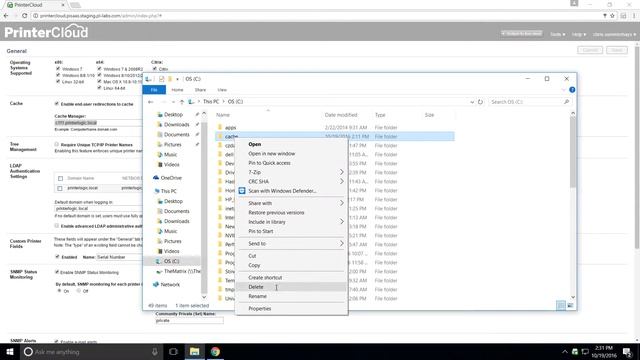
Task: Expand the 7-Zip submenu arrow
Action: click(342, 172)
